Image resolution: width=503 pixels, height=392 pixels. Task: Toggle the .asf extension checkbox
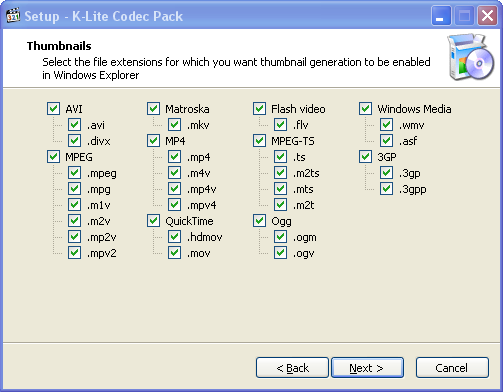coord(386,141)
